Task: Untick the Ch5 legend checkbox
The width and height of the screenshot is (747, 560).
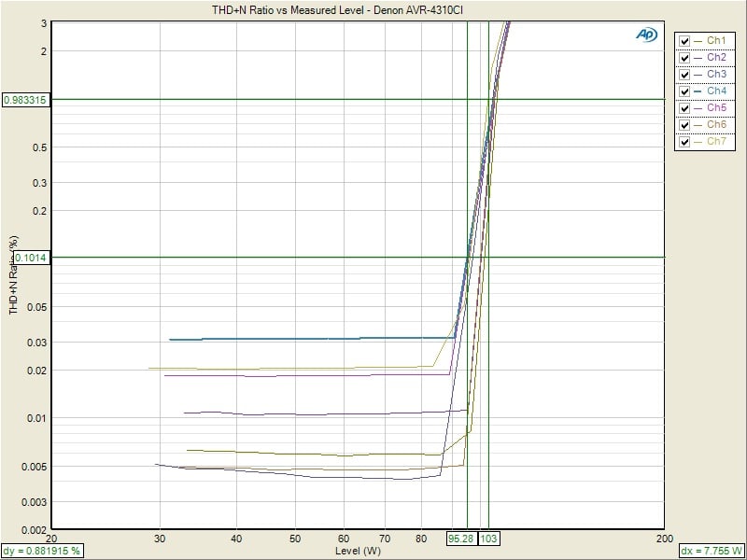Action: 685,108
